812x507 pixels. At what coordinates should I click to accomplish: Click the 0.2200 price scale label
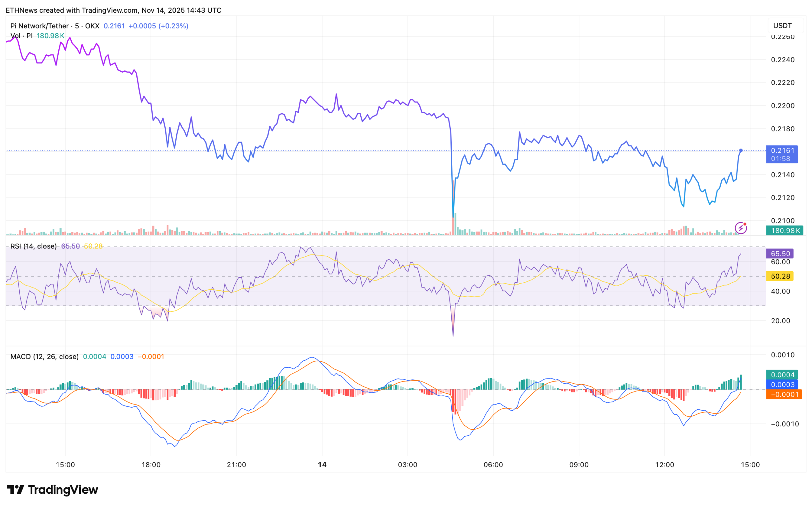pos(783,106)
